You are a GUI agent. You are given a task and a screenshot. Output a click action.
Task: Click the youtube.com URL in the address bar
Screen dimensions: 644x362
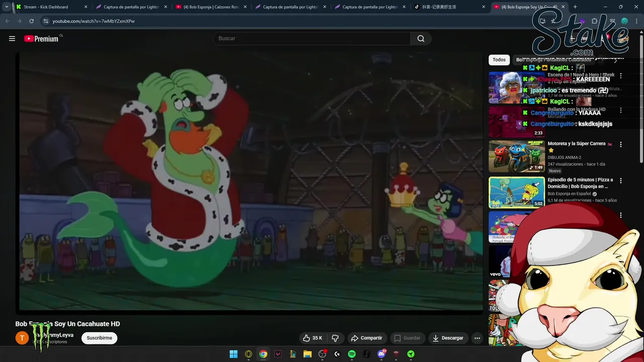[x=94, y=21]
